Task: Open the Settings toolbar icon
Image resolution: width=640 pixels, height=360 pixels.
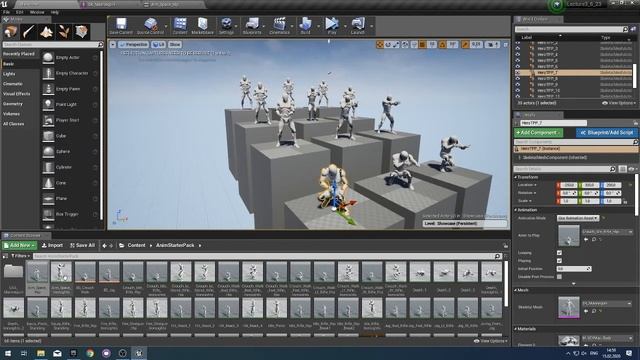Action: [226, 25]
